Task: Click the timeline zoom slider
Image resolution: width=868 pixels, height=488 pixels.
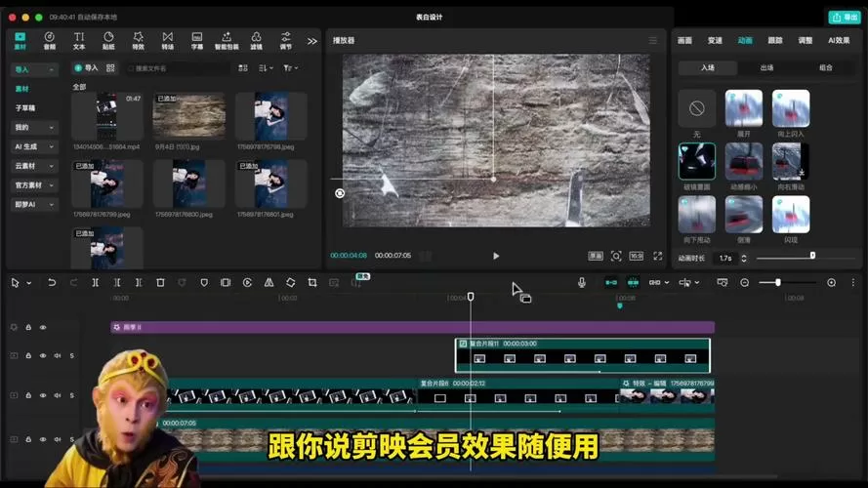Action: click(787, 283)
